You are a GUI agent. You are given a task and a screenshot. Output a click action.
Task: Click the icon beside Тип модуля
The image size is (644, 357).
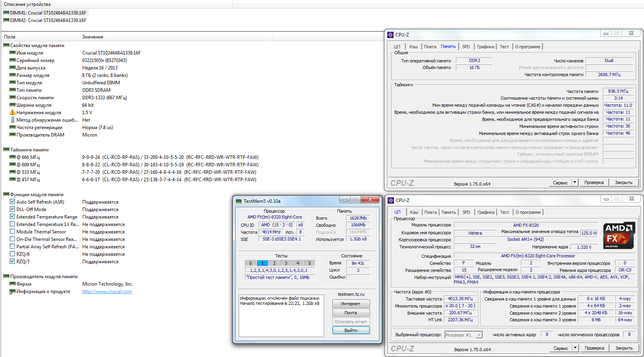click(x=13, y=82)
